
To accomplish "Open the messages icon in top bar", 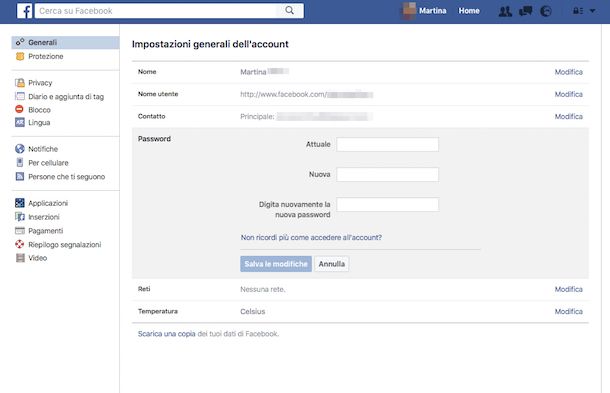I will tap(526, 11).
